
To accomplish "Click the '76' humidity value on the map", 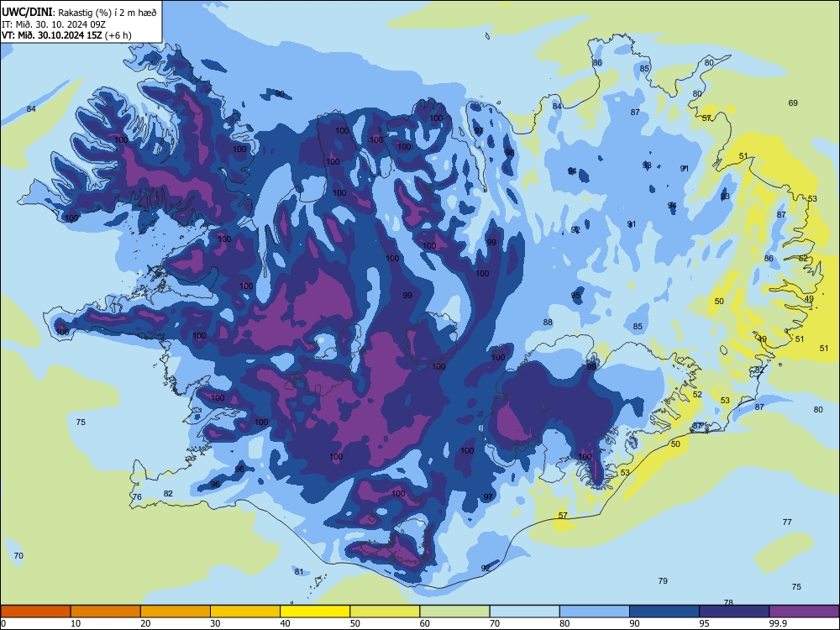I will click(137, 497).
